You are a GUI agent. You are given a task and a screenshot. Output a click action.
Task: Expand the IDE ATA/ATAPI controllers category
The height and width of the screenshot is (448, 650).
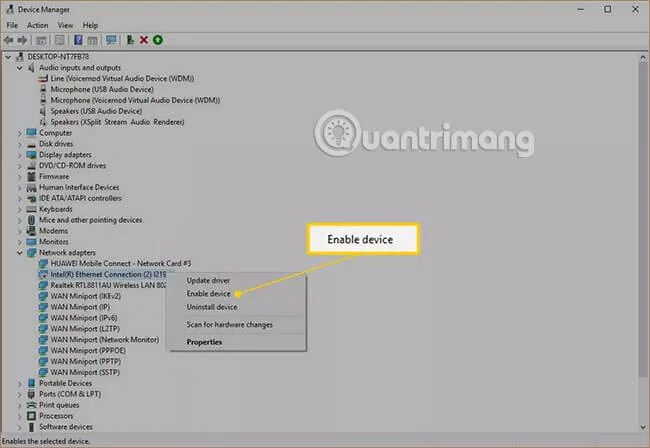tap(19, 199)
